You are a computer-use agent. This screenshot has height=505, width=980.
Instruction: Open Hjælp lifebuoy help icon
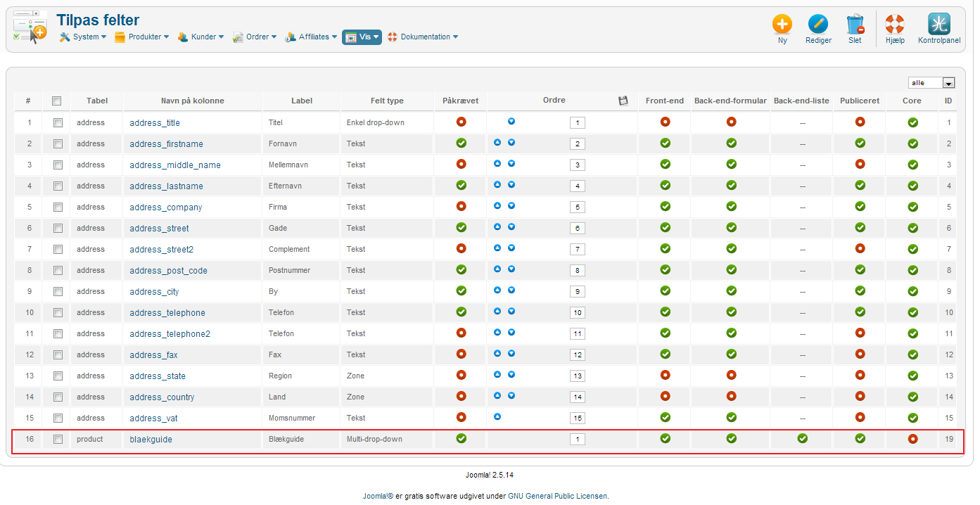click(894, 25)
